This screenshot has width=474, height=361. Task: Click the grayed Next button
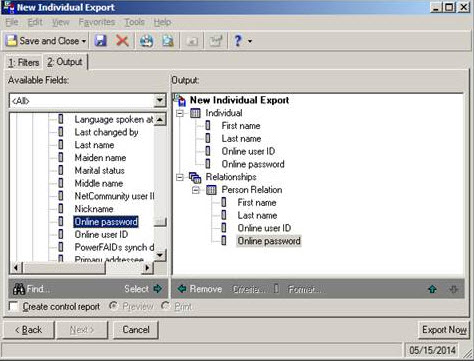tap(82, 330)
